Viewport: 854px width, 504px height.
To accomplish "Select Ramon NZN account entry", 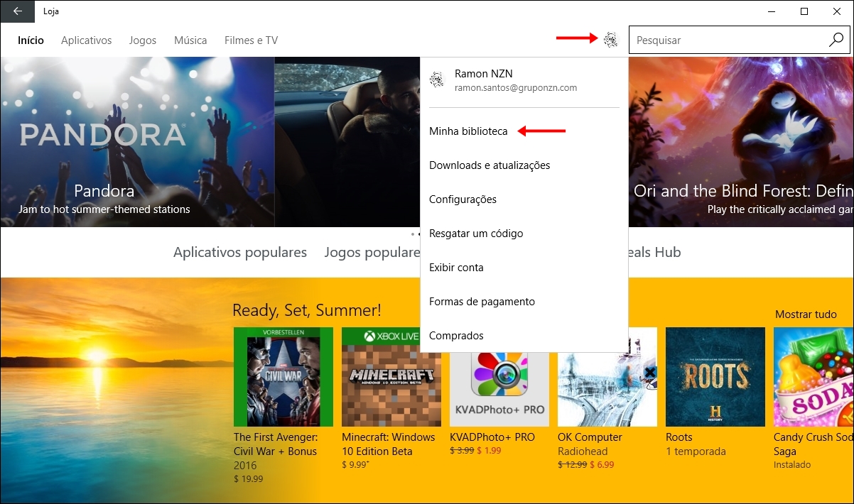I will click(524, 80).
